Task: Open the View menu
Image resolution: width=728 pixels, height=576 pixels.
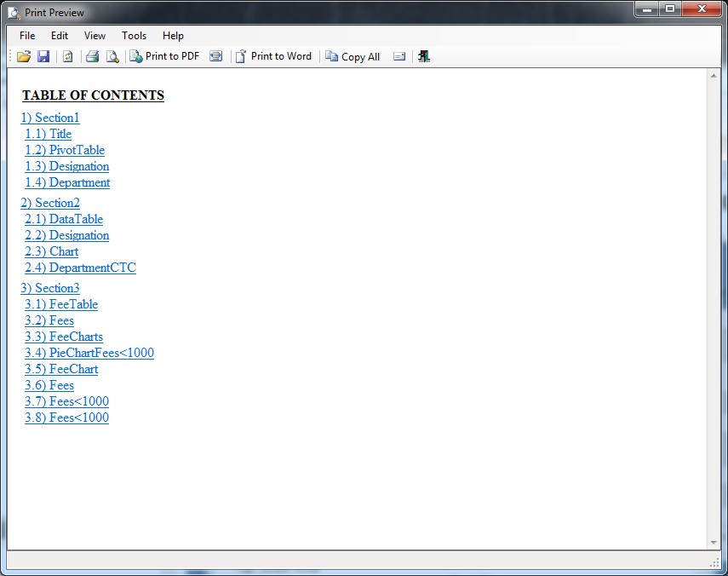Action: 95,36
